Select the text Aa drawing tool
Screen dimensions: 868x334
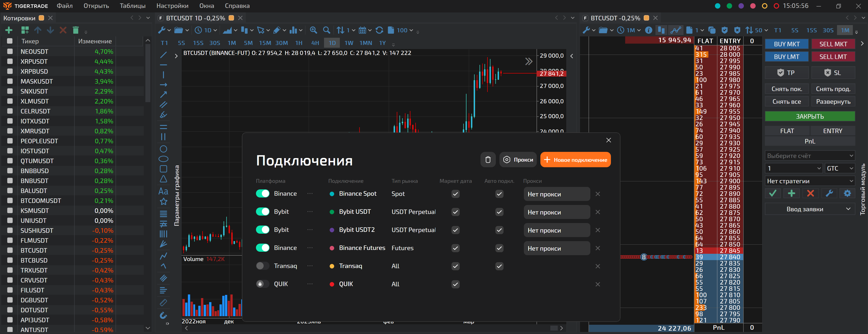[163, 191]
